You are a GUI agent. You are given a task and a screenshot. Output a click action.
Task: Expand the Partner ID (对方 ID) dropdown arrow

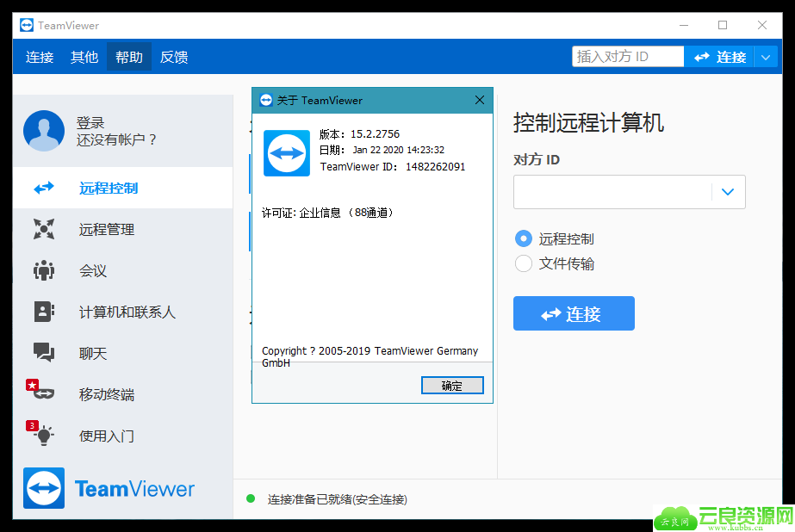click(x=728, y=192)
